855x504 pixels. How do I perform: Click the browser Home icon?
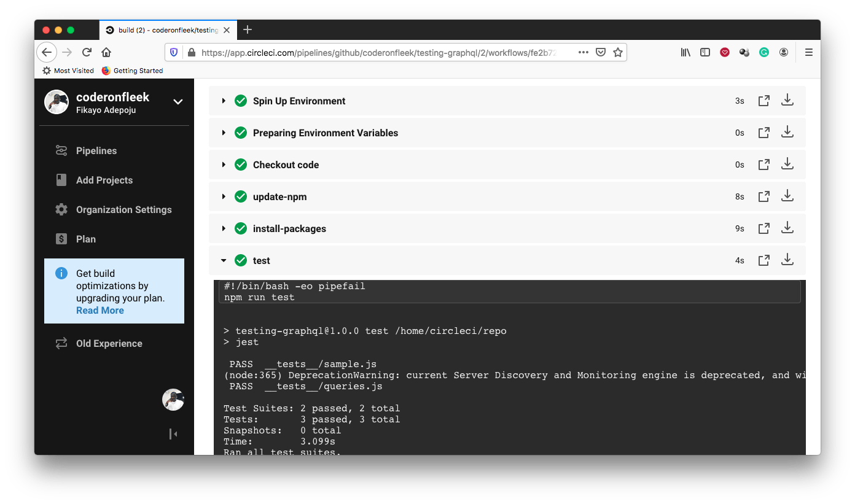(106, 52)
